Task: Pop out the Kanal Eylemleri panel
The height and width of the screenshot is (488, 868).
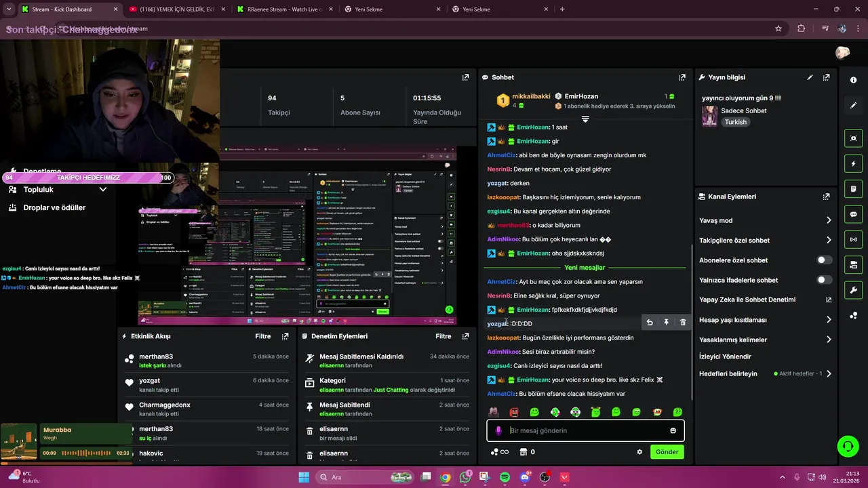Action: (x=826, y=197)
